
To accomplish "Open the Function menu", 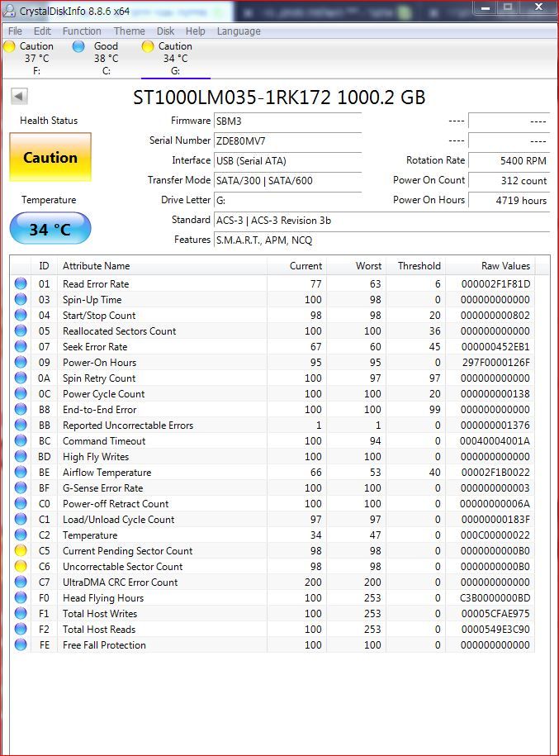I will (x=82, y=31).
